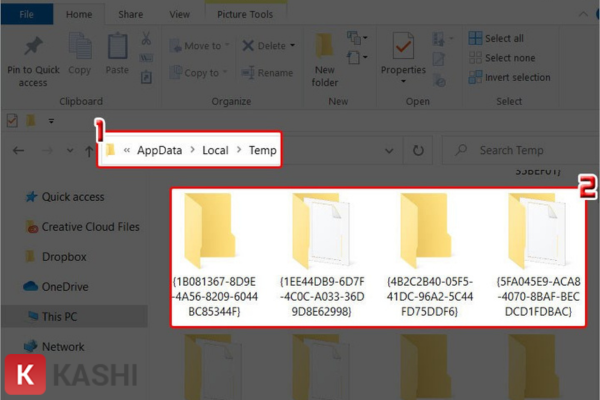The height and width of the screenshot is (400, 600).
Task: Go back with the Back arrow
Action: pyautogui.click(x=18, y=150)
